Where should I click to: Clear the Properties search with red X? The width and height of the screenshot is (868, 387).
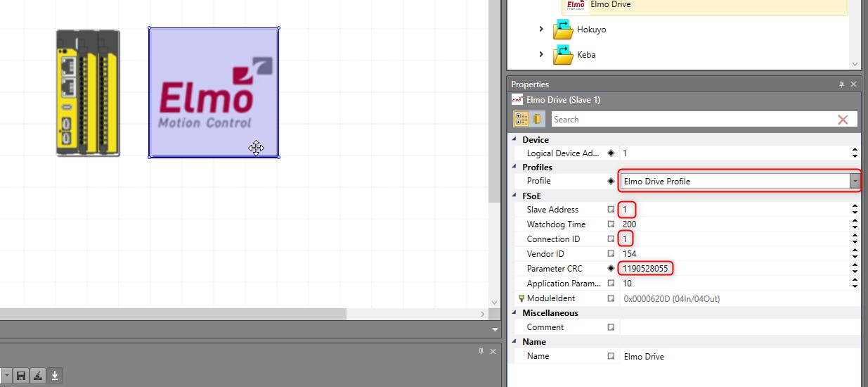(x=842, y=120)
